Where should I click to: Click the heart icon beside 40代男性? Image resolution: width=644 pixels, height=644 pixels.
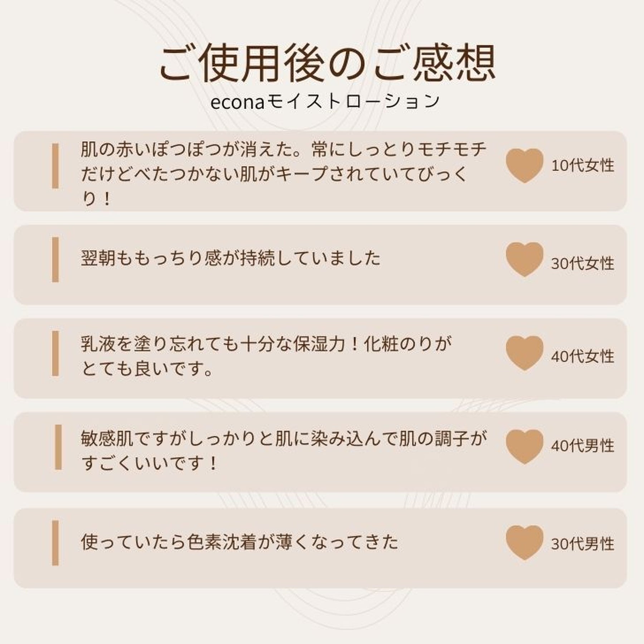(x=525, y=446)
